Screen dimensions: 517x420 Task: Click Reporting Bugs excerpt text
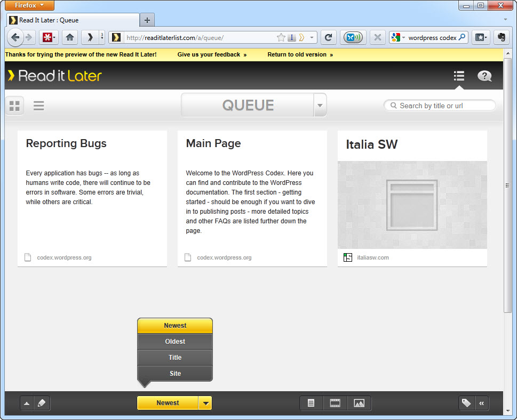pyautogui.click(x=88, y=188)
